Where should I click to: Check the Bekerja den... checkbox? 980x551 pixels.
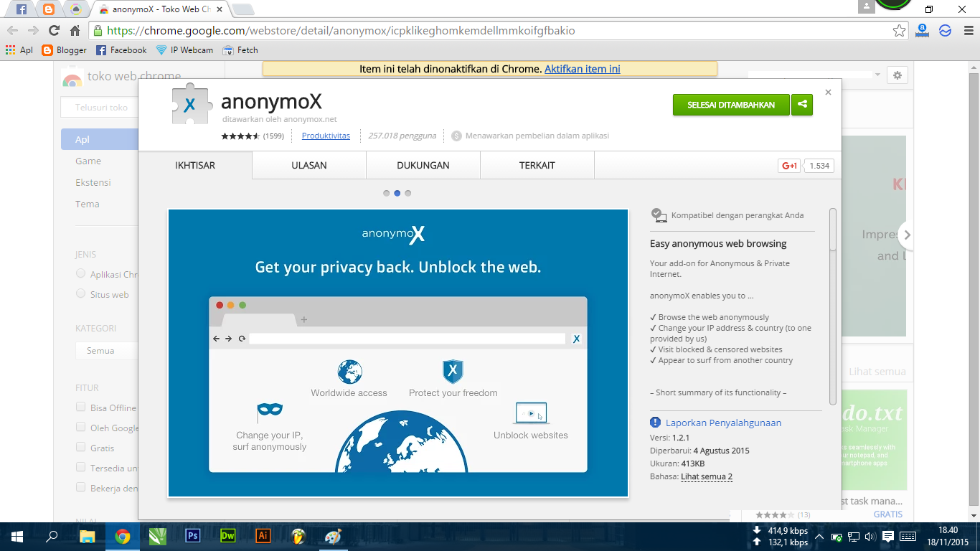click(80, 487)
